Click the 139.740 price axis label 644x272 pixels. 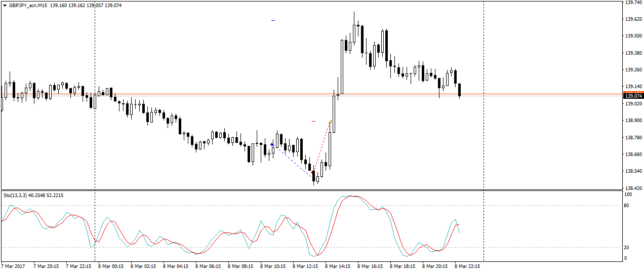[633, 3]
